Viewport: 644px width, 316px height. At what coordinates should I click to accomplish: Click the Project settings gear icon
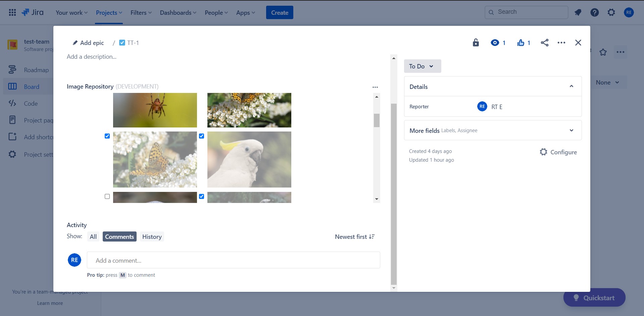[12, 154]
